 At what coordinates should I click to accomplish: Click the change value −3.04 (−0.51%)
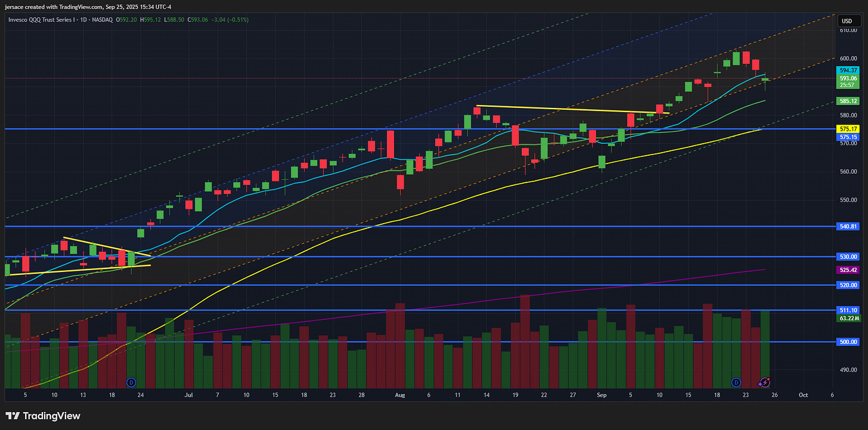pyautogui.click(x=230, y=20)
